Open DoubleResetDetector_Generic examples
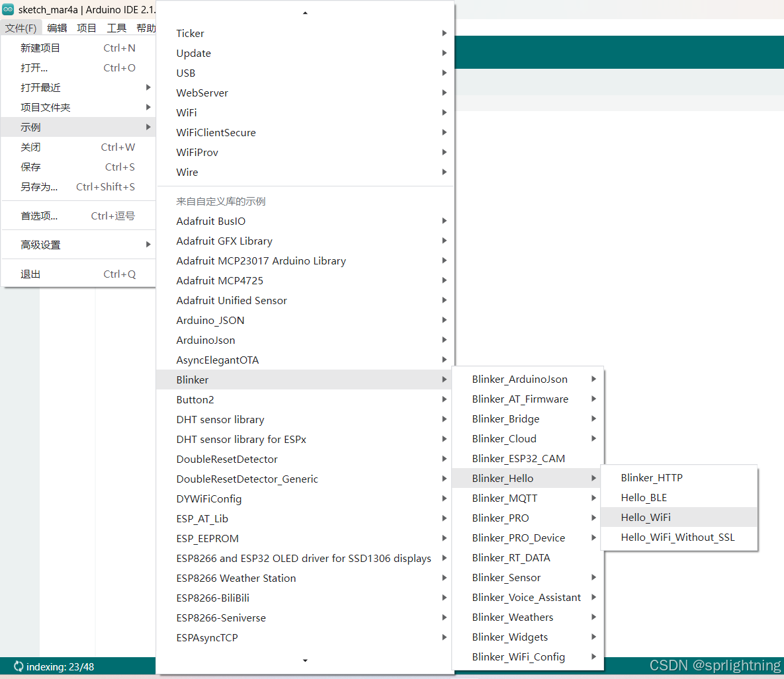Viewport: 784px width, 679px height. point(305,479)
